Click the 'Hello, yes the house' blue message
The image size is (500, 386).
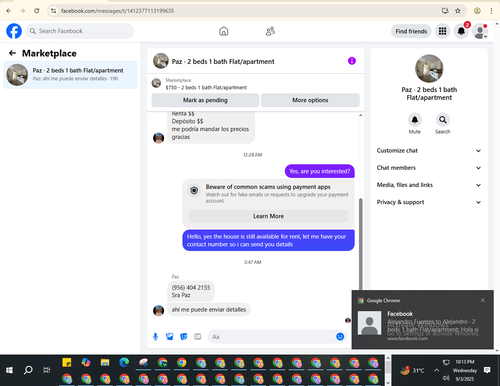pyautogui.click(x=268, y=240)
